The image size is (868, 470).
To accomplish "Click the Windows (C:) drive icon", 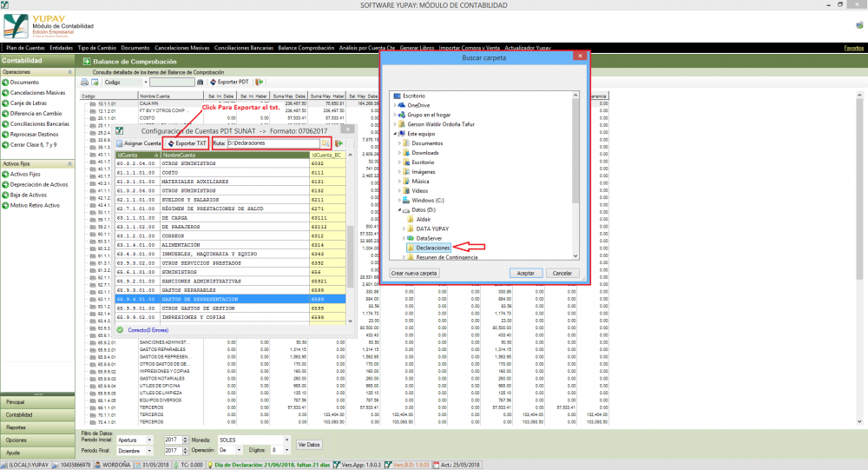I will (x=406, y=200).
